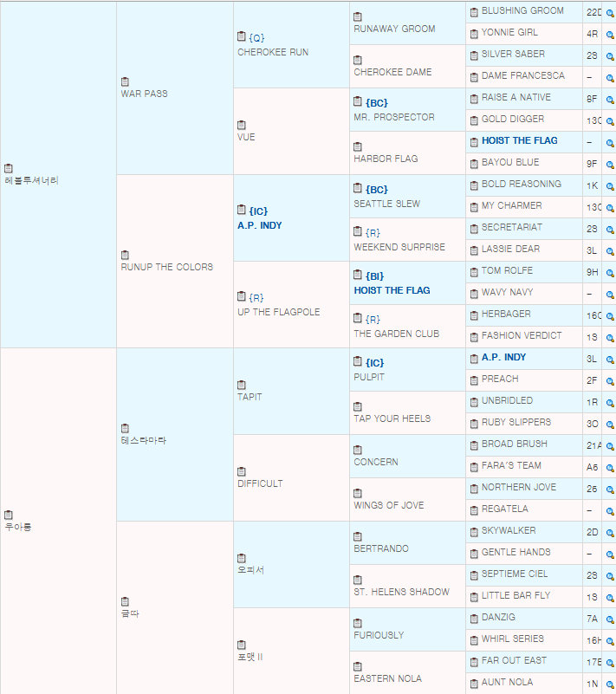The width and height of the screenshot is (616, 694).
Task: Select the text BROAD BRUSH
Action: 515,444
